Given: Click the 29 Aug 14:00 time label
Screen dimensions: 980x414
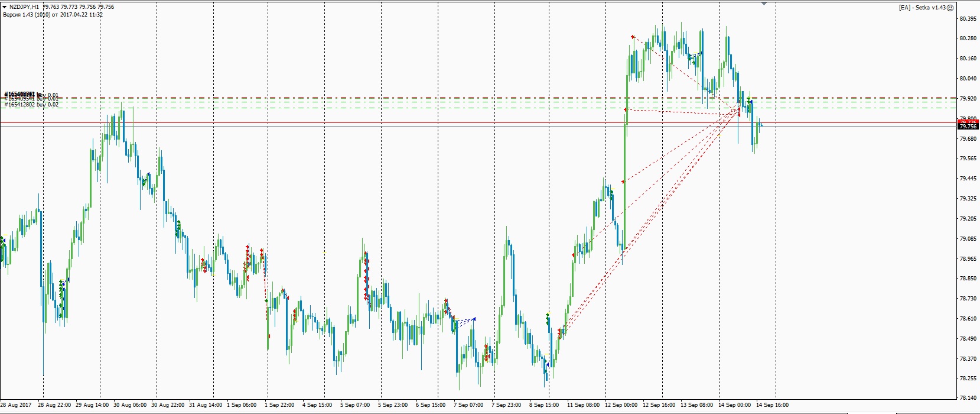Looking at the screenshot, I should point(93,405).
